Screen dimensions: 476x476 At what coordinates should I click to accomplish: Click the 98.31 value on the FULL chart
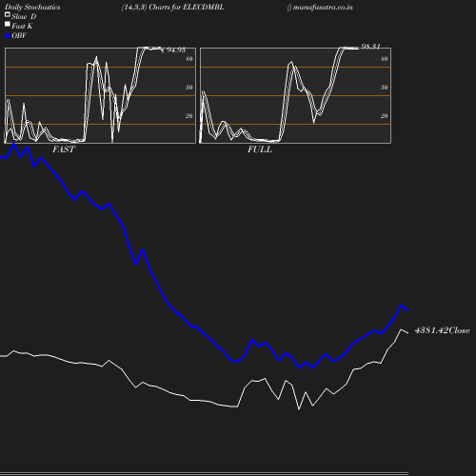370,47
